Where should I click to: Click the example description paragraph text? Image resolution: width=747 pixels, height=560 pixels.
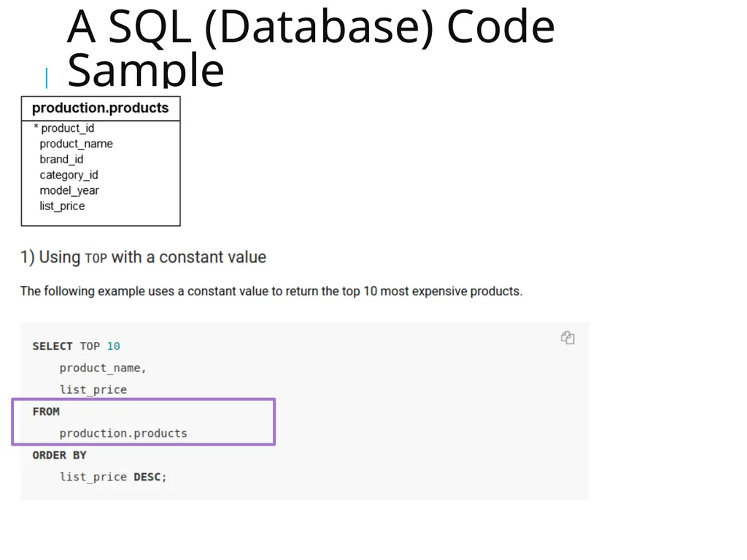tap(271, 291)
